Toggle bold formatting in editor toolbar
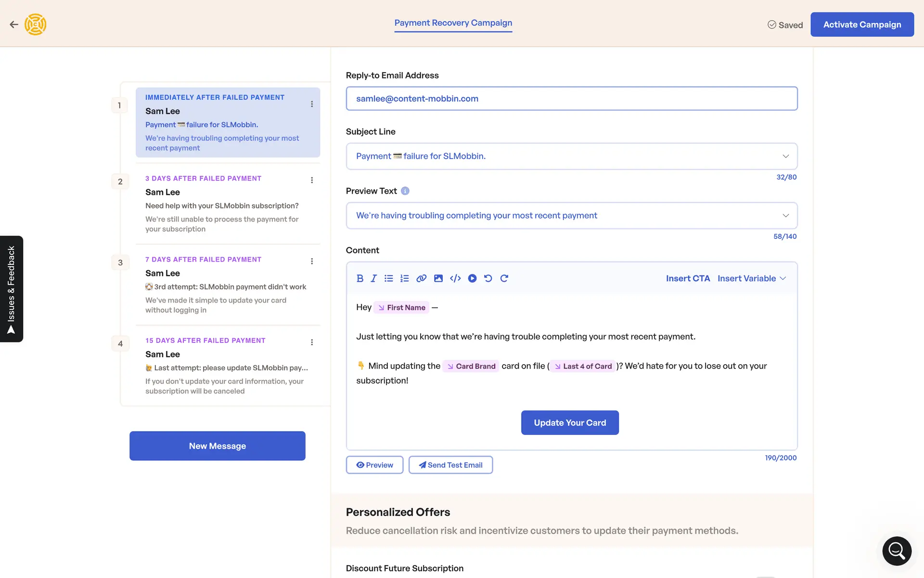Image resolution: width=924 pixels, height=578 pixels. 359,278
